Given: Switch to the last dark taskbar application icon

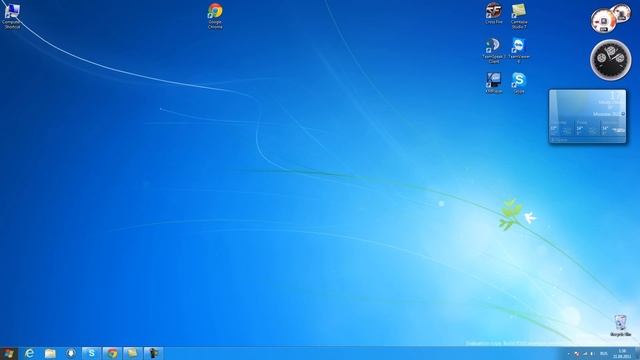Looking at the screenshot, I should 153,353.
